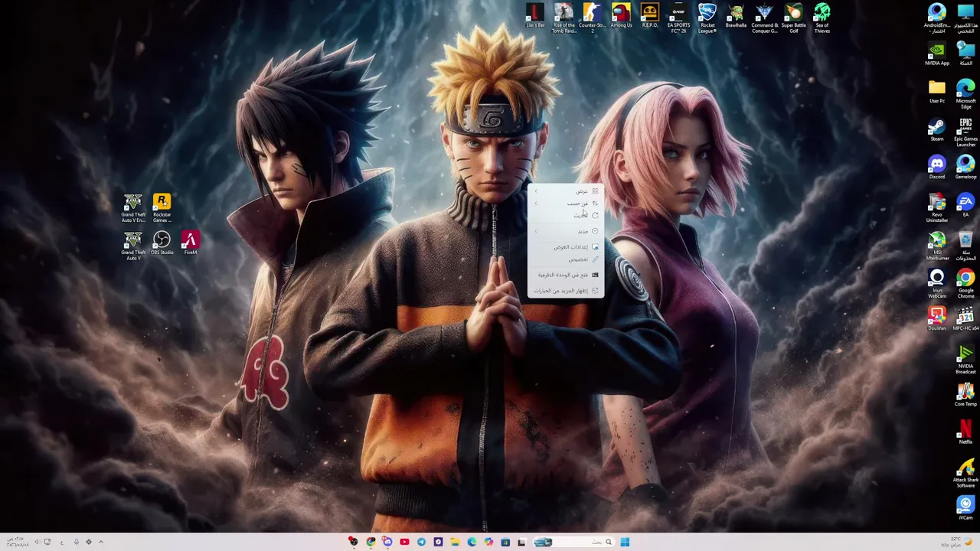This screenshot has height=551, width=980.
Task: Open YouTube from the taskbar
Action: [x=404, y=542]
